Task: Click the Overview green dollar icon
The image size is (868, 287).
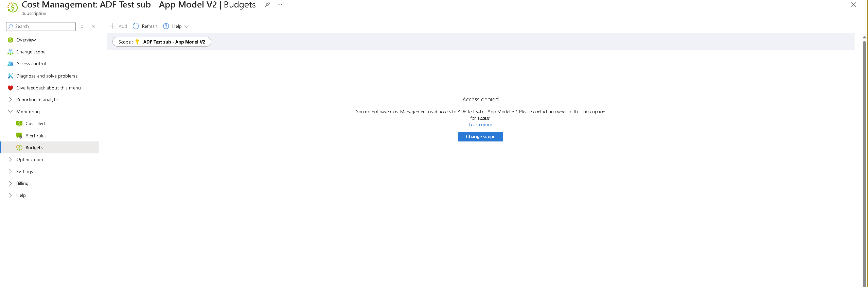Action: coord(11,40)
